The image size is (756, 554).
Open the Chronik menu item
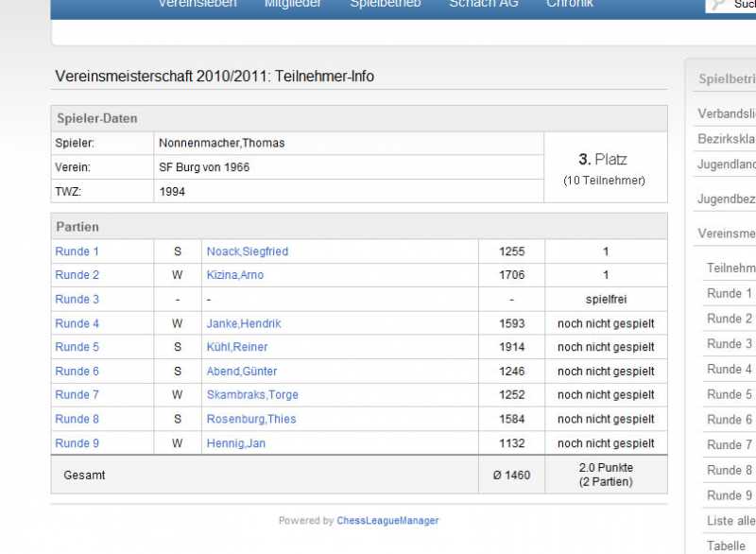[x=569, y=5]
